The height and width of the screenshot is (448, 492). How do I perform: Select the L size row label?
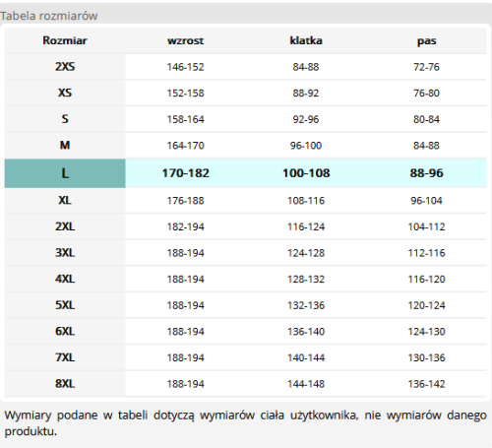65,173
